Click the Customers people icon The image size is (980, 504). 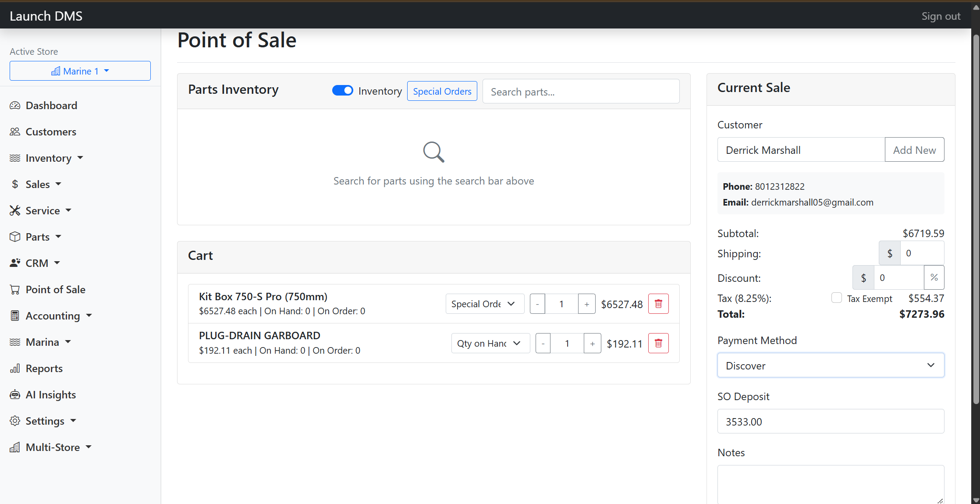15,132
